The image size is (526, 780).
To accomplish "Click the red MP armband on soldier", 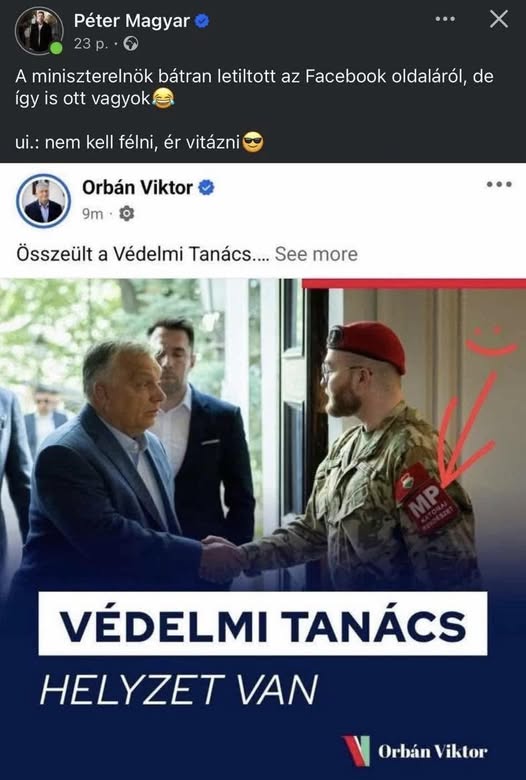I will point(426,498).
